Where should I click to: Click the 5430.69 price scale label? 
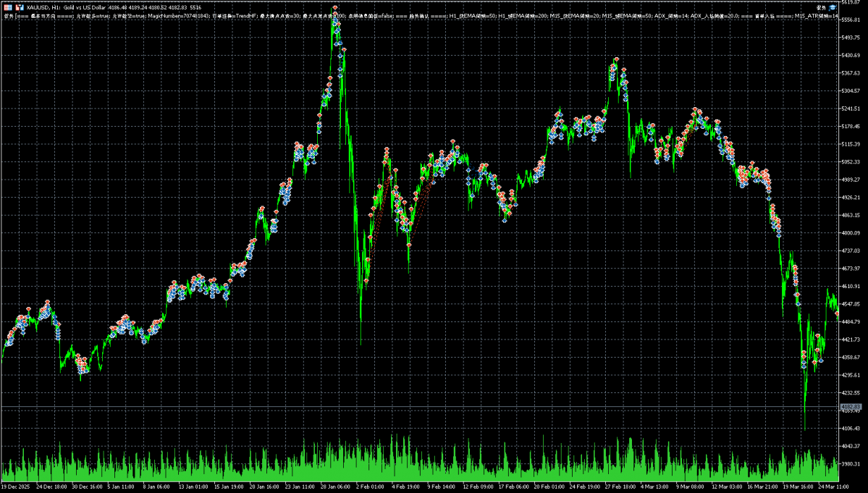(851, 55)
